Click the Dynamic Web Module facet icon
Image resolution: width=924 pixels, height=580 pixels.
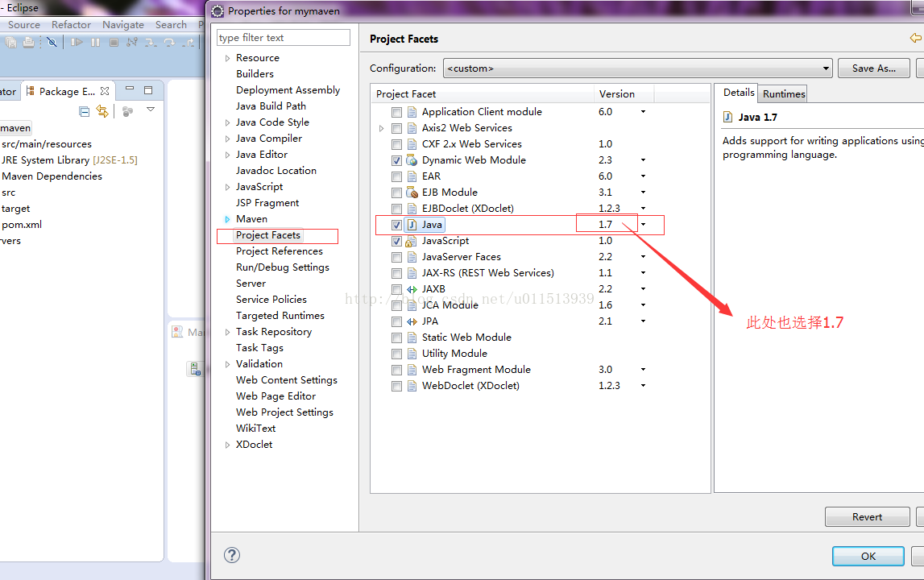point(412,160)
